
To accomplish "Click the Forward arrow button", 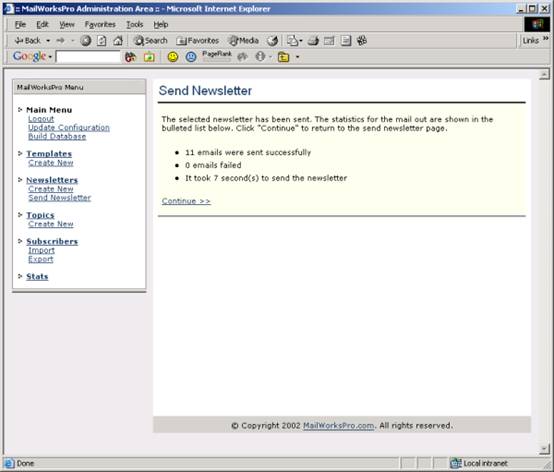I will pos(60,41).
